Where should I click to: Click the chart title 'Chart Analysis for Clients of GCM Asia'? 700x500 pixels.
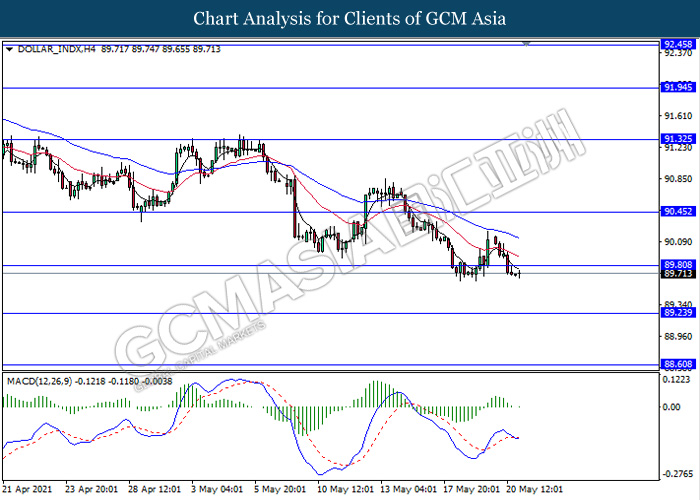pos(350,19)
